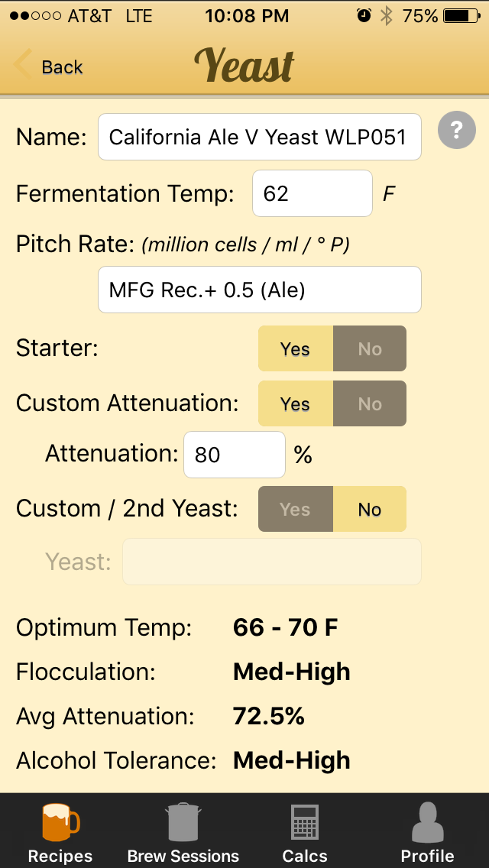
Task: Set Starter toggle to No
Action: tap(369, 348)
